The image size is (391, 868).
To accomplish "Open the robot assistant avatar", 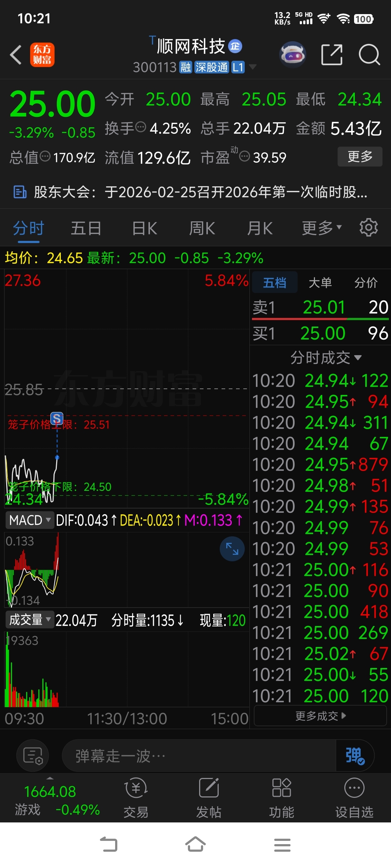I will tap(293, 55).
